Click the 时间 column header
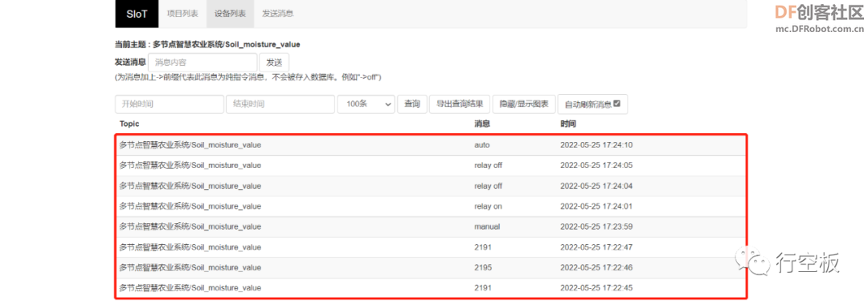Viewport: 868px width, 301px height. [568, 124]
